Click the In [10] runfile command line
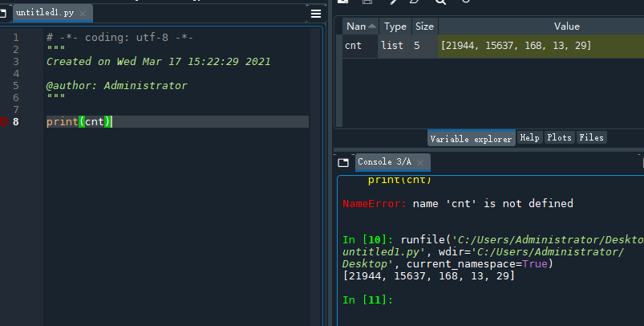This screenshot has height=326, width=644. click(x=493, y=239)
